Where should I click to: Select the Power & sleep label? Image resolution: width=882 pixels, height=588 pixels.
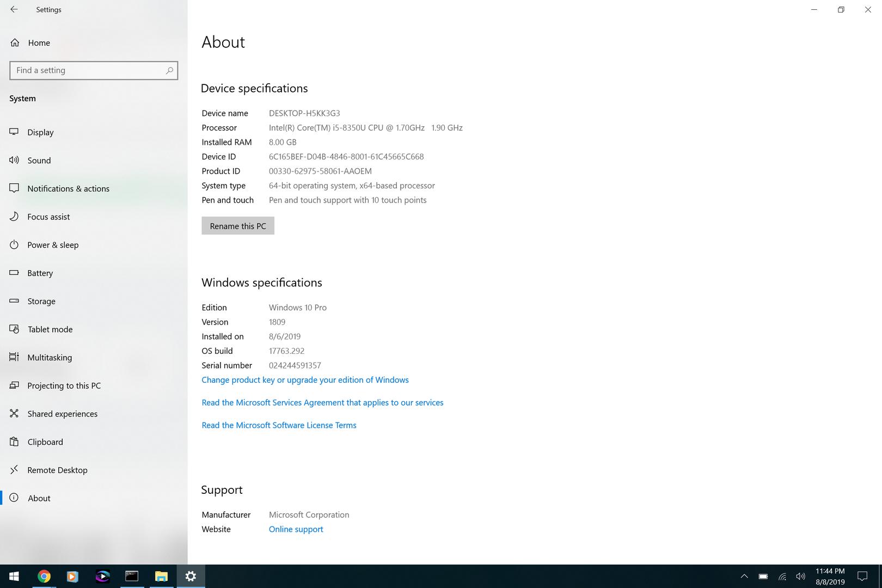[53, 245]
